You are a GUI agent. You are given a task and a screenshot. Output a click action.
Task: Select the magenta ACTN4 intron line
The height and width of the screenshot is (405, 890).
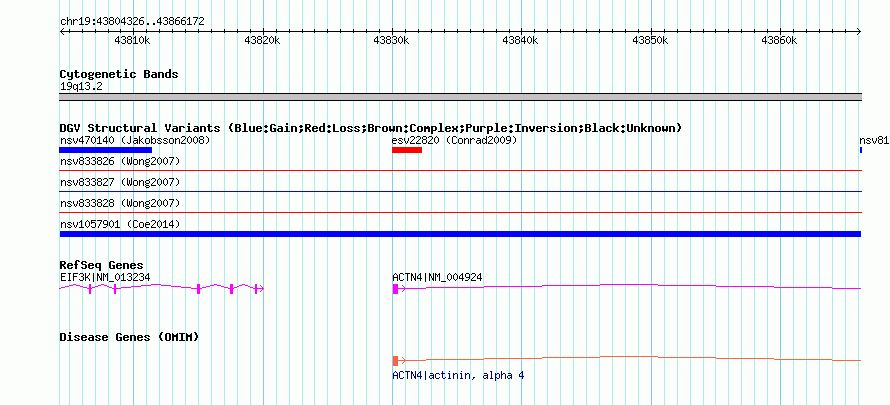(630, 287)
